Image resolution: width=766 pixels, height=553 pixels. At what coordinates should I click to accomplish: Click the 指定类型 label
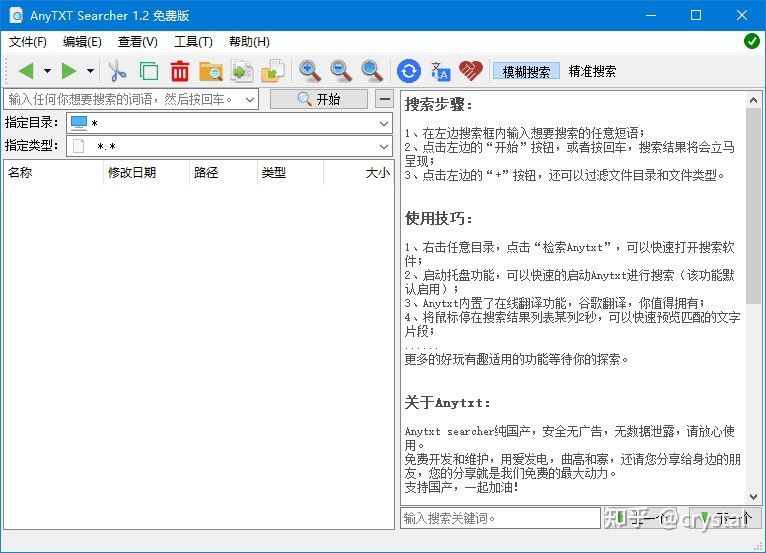tap(31, 145)
